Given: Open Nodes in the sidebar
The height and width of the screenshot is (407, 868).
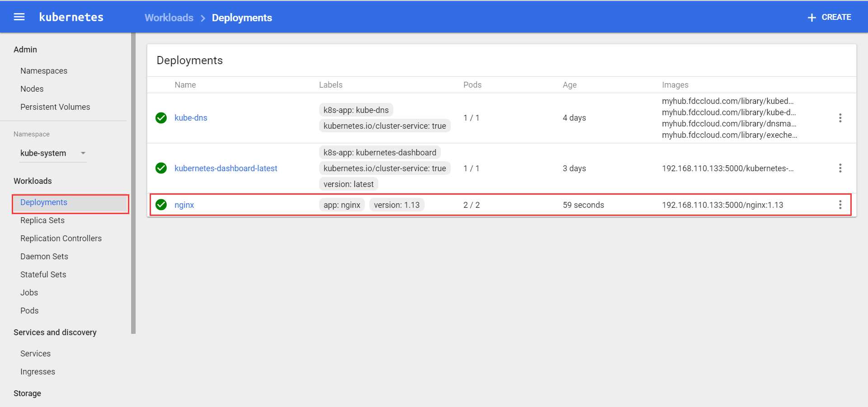Looking at the screenshot, I should point(32,89).
